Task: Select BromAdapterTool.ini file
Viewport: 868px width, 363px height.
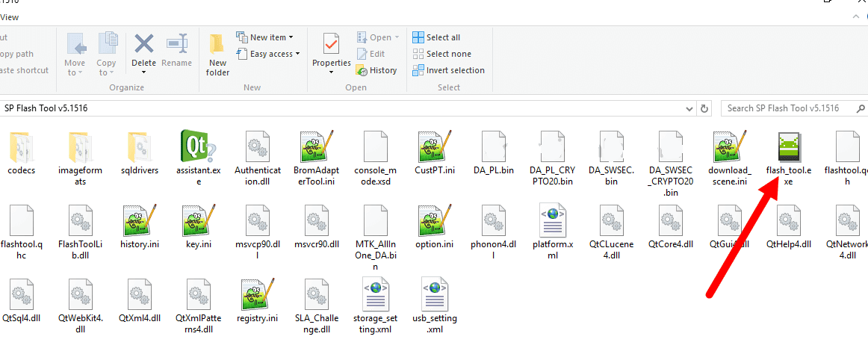Action: point(317,159)
